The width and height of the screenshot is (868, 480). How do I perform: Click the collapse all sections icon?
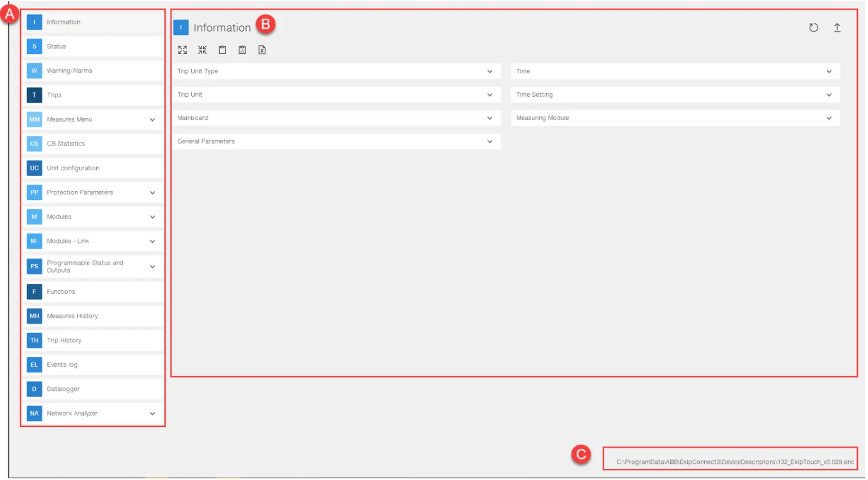(202, 50)
